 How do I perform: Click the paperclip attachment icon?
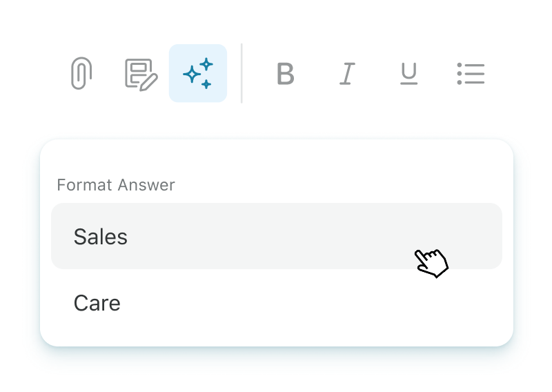coord(81,73)
